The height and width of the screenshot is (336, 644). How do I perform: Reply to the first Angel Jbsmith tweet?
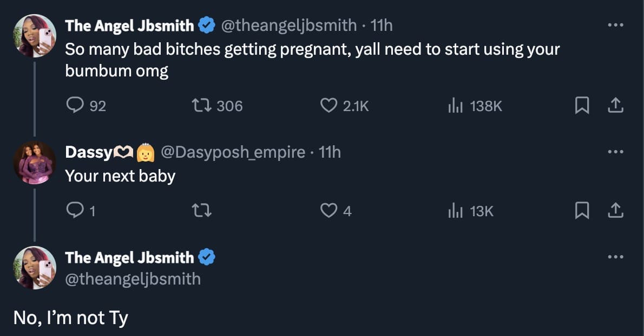74,106
